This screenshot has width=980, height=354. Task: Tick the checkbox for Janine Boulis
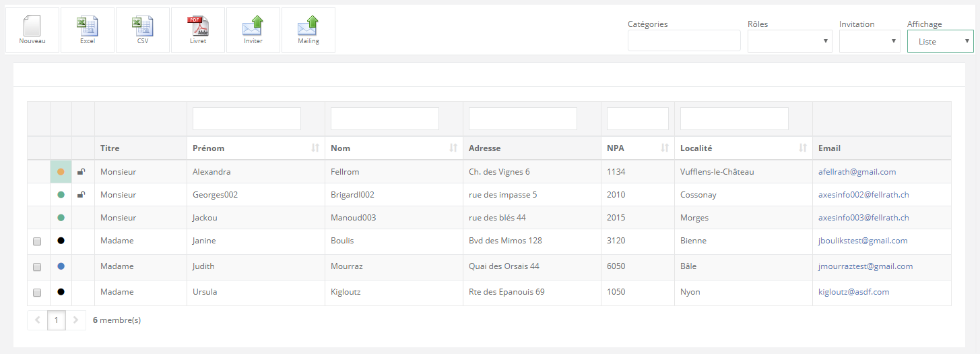[x=38, y=241]
